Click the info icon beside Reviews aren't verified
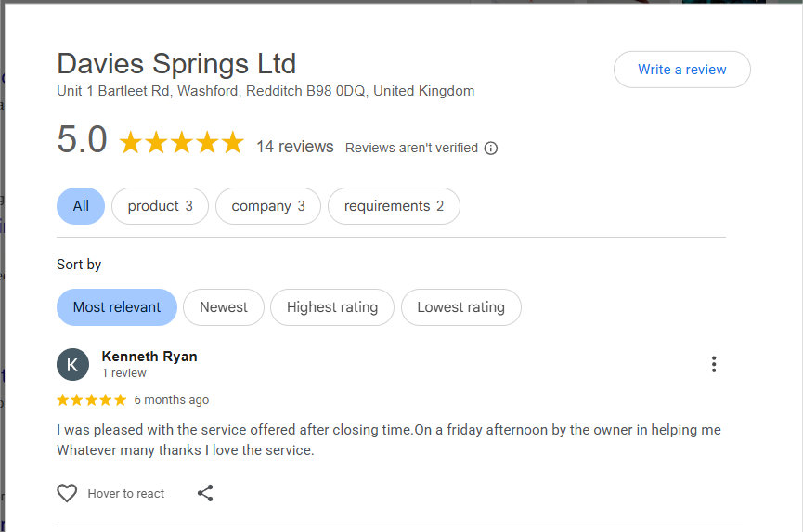The width and height of the screenshot is (803, 532). click(x=491, y=148)
